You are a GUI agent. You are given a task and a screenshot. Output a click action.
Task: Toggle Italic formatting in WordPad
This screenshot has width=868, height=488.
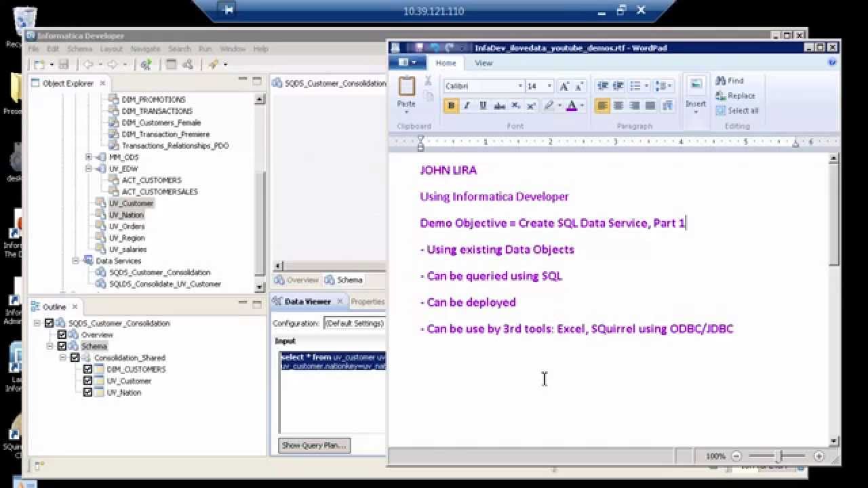pos(467,106)
